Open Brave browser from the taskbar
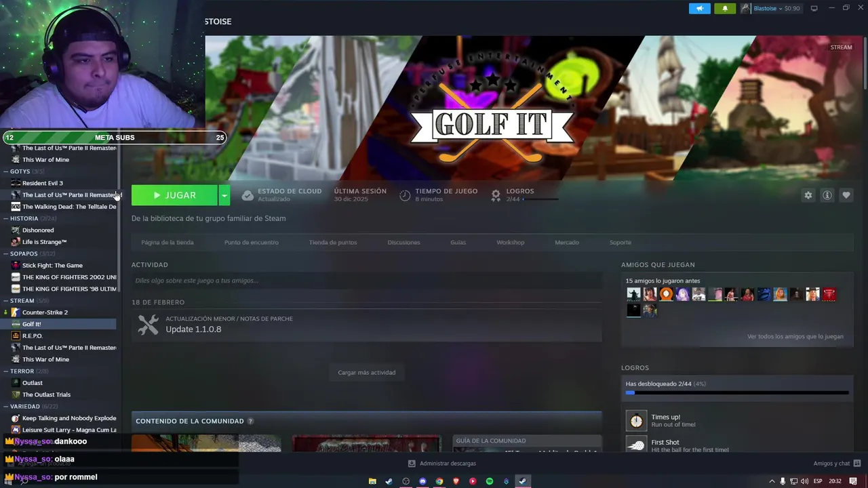The height and width of the screenshot is (488, 868). [456, 481]
